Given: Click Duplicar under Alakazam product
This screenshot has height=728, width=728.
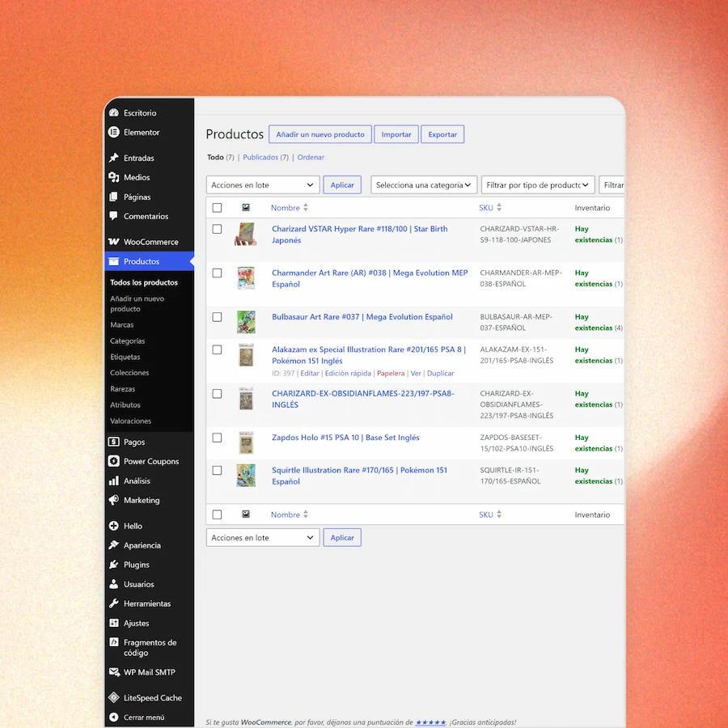Looking at the screenshot, I should (441, 373).
